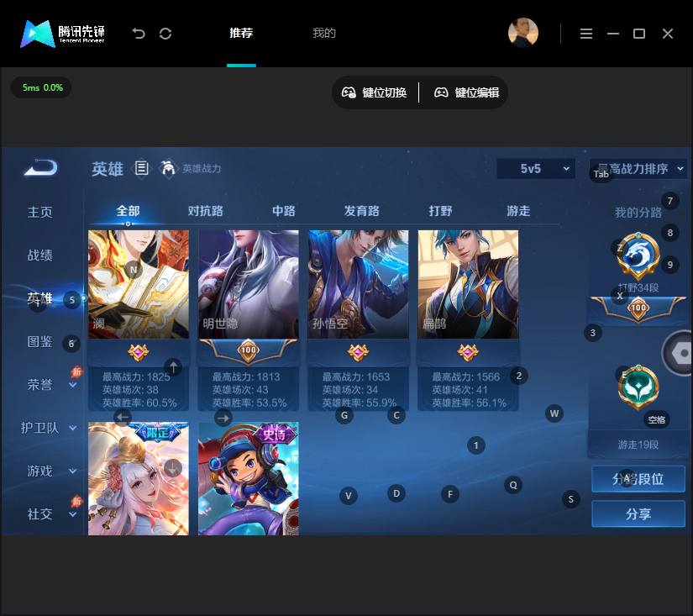
Task: Open the 5v5 mode dropdown
Action: (536, 168)
